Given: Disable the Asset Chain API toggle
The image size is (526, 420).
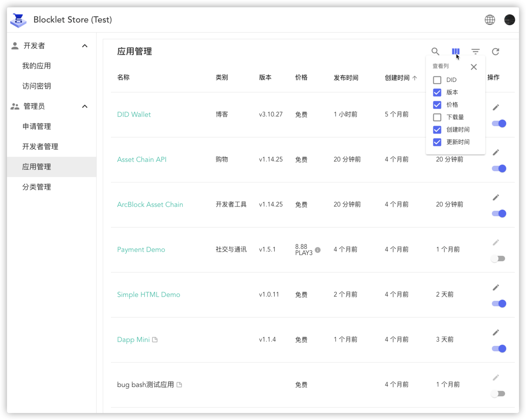Looking at the screenshot, I should click(499, 168).
